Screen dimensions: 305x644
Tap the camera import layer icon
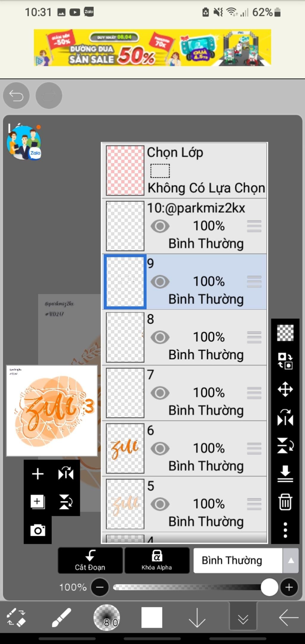tap(38, 530)
